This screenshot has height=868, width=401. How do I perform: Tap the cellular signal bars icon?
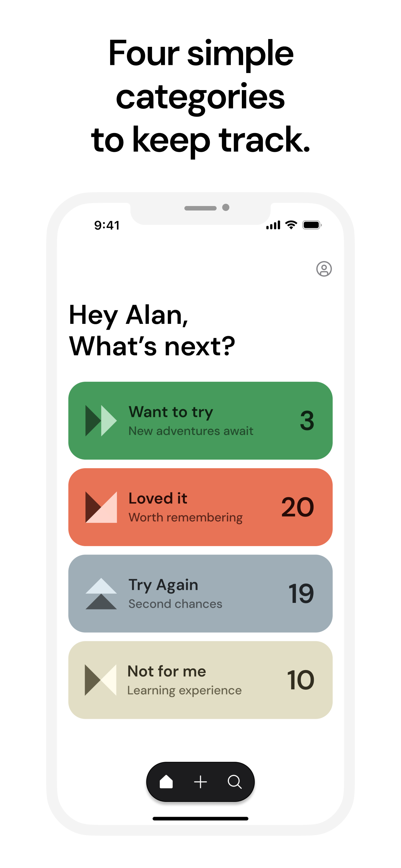(273, 225)
